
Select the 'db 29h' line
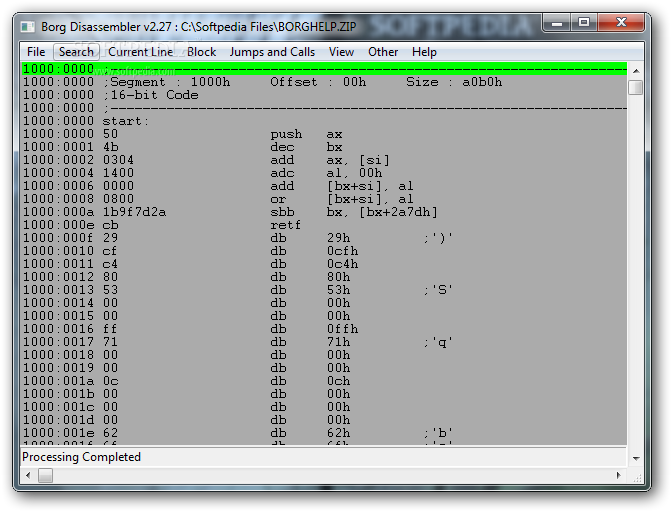pos(324,238)
